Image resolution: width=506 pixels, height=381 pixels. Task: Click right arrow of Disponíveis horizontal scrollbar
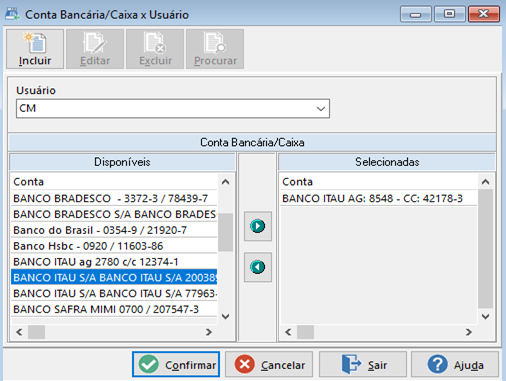tap(209, 332)
